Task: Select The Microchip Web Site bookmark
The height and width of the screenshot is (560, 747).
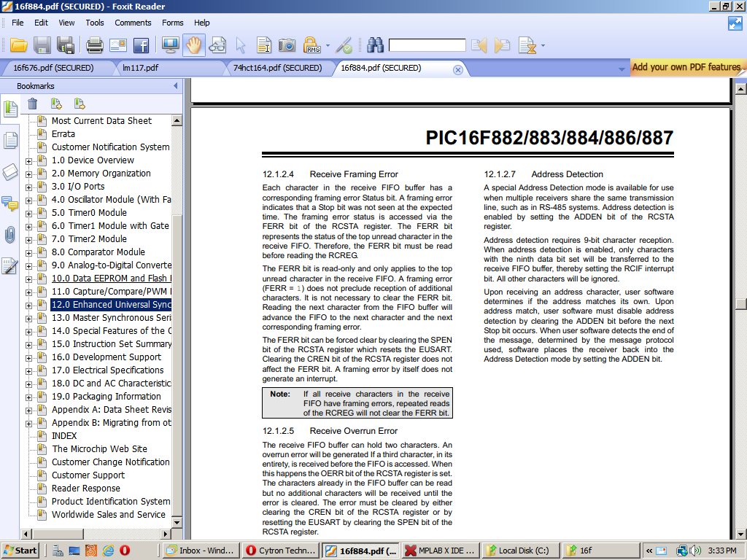Action: (99, 448)
